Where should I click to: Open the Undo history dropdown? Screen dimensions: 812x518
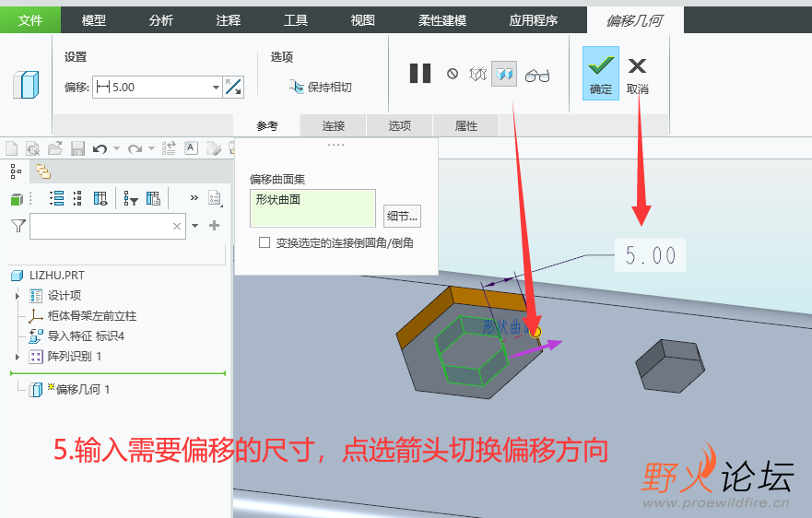pyautogui.click(x=116, y=148)
